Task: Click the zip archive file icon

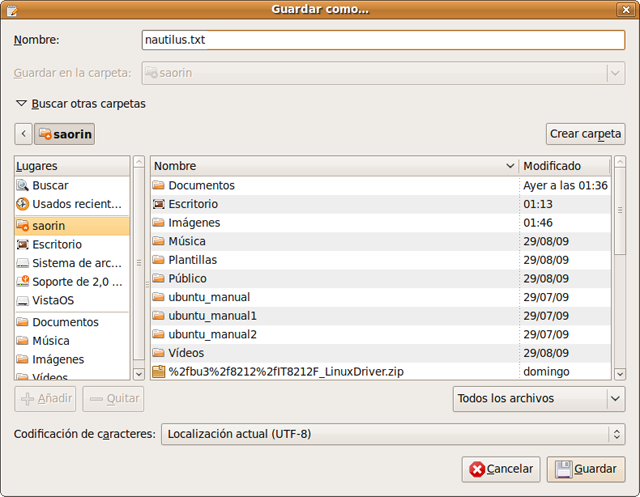Action: point(158,372)
